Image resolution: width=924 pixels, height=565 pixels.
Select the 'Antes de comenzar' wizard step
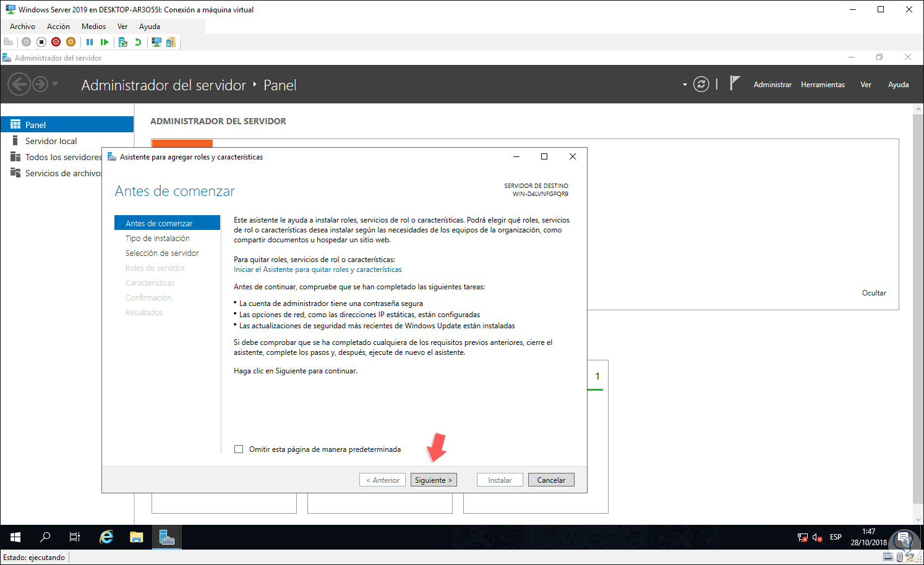[x=167, y=223]
